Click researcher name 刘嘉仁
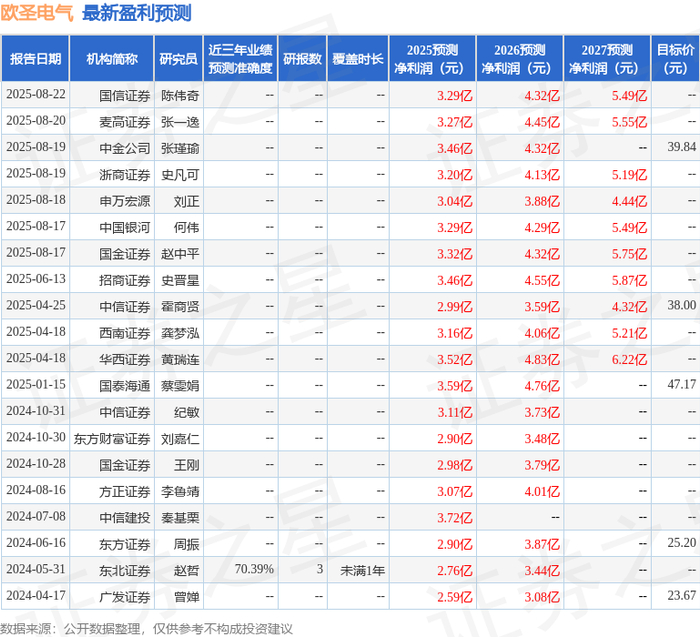 (x=180, y=438)
